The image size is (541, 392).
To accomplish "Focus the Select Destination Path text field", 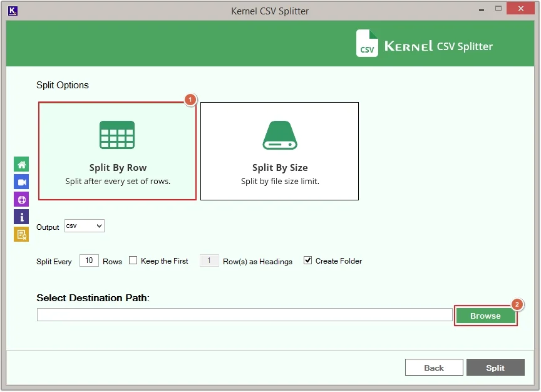I will pos(244,315).
